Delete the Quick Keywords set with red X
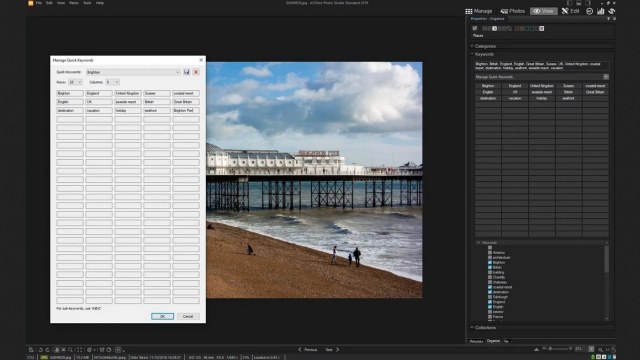The width and height of the screenshot is (640, 360). coord(196,72)
